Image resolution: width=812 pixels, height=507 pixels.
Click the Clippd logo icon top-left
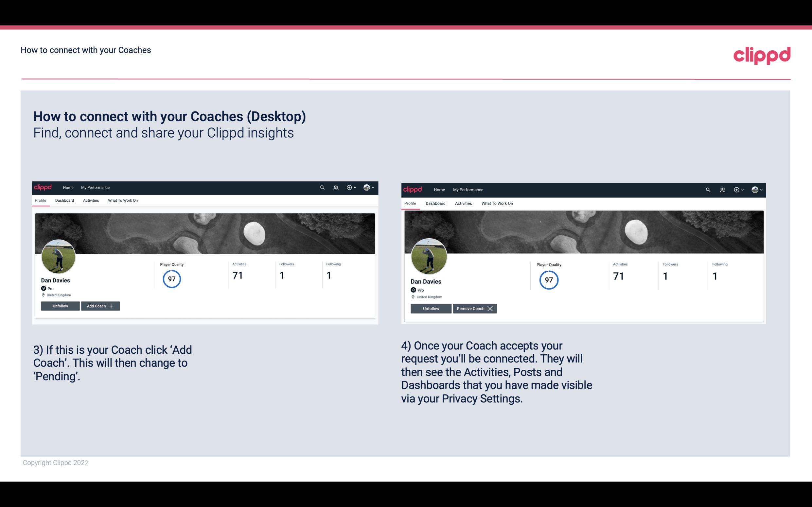(44, 187)
